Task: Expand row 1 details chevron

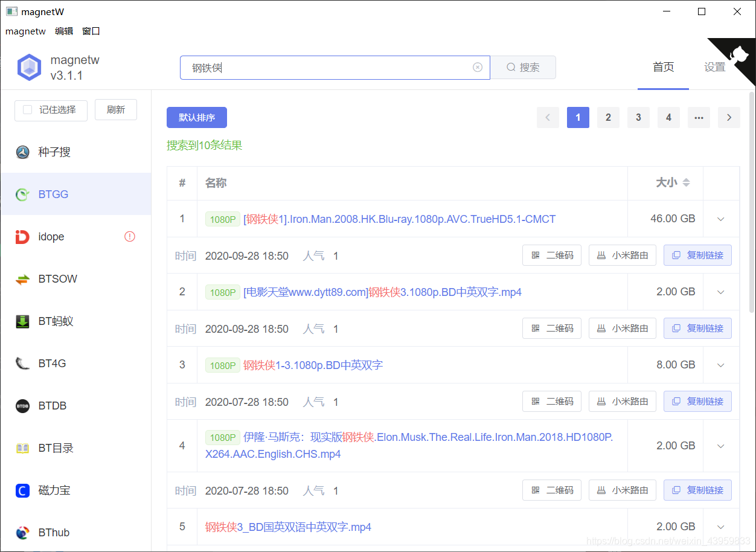Action: coord(720,219)
